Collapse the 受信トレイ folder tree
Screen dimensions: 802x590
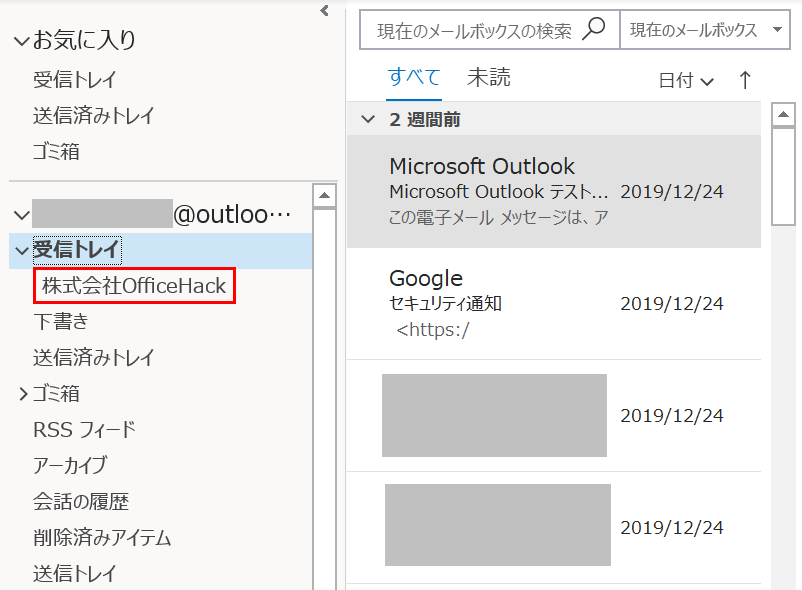point(21,250)
